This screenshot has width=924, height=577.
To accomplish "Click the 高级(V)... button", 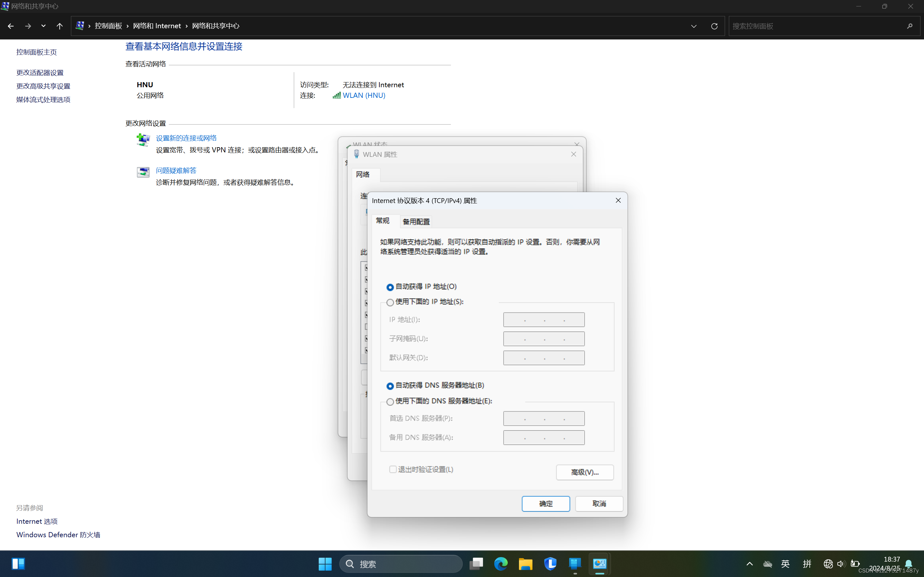I will click(584, 472).
